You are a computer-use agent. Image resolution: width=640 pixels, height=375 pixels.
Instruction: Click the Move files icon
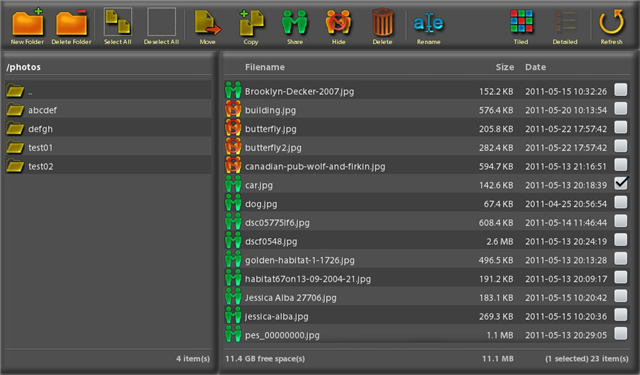pyautogui.click(x=207, y=22)
